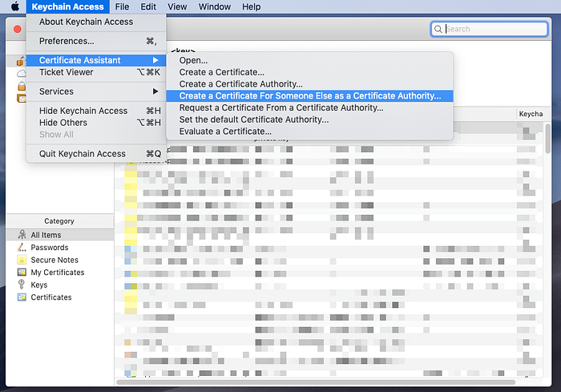This screenshot has width=561, height=392.
Task: Open the Services submenu
Action: coord(96,91)
